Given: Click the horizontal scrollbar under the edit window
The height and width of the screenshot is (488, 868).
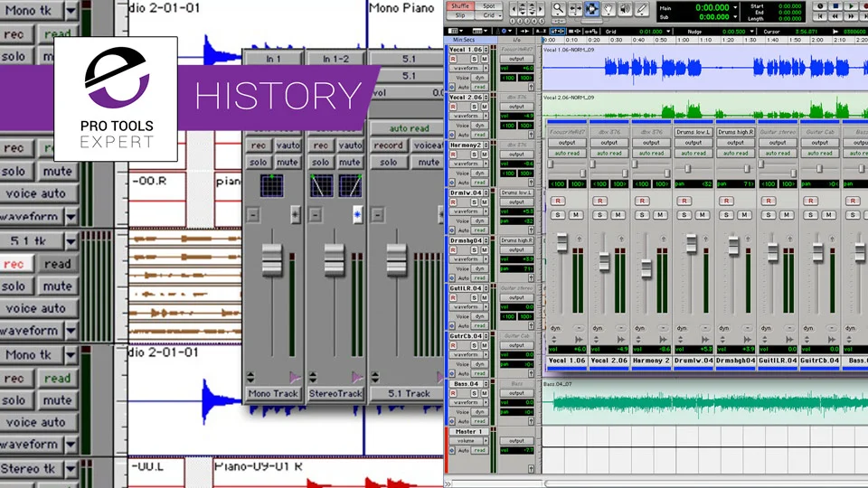Looking at the screenshot, I should tap(706, 483).
